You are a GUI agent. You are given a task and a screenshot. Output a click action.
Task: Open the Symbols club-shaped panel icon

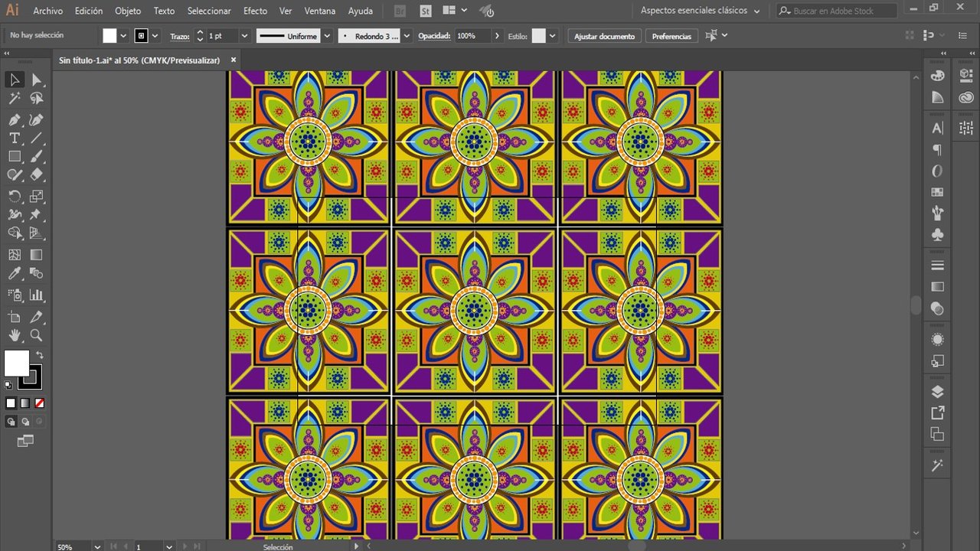click(937, 234)
